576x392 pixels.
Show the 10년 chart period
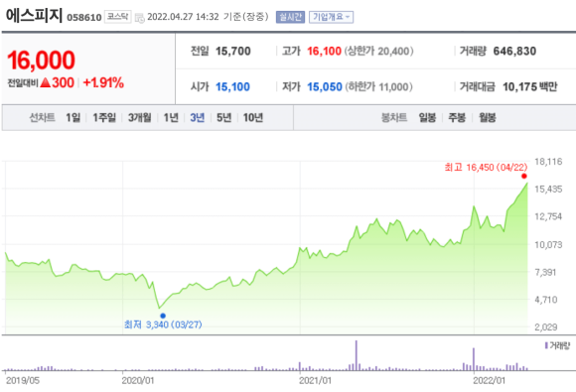pyautogui.click(x=253, y=117)
